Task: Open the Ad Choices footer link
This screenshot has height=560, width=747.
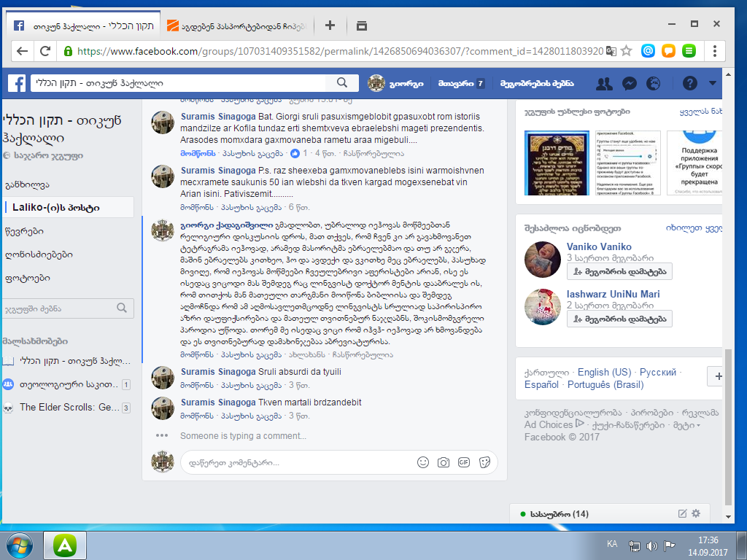Action: click(x=554, y=425)
